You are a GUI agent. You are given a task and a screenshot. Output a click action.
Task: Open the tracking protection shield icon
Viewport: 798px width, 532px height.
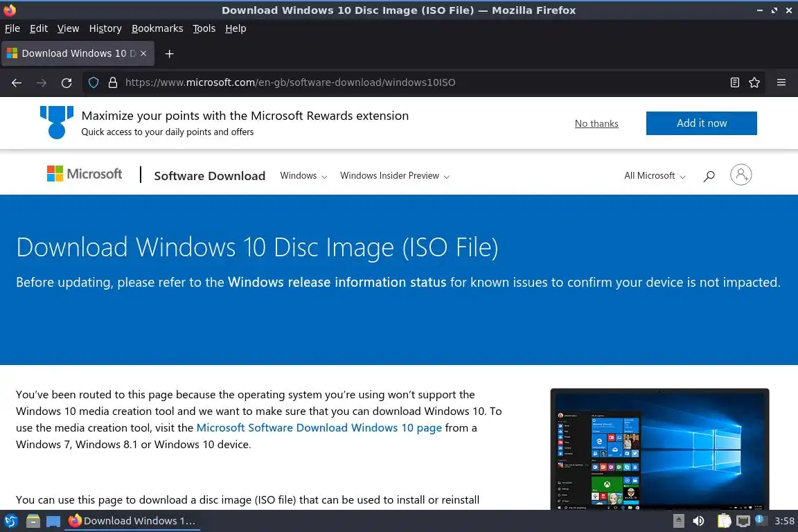pyautogui.click(x=93, y=82)
